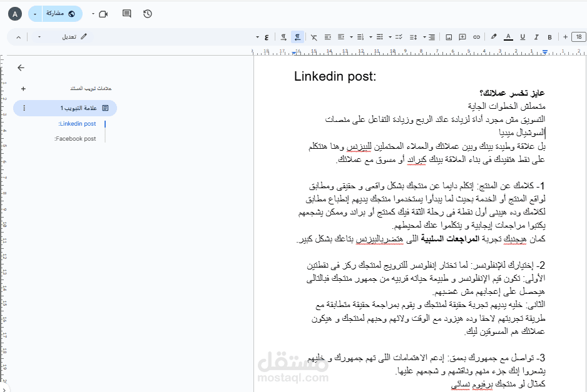Clear formatting with the crossed T icon

[x=314, y=37]
